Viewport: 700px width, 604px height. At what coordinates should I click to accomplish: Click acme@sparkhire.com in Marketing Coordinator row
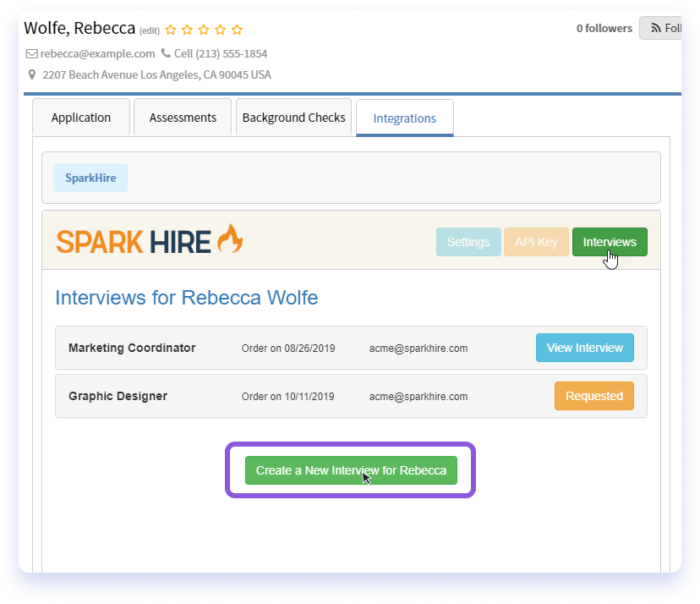[x=418, y=349]
